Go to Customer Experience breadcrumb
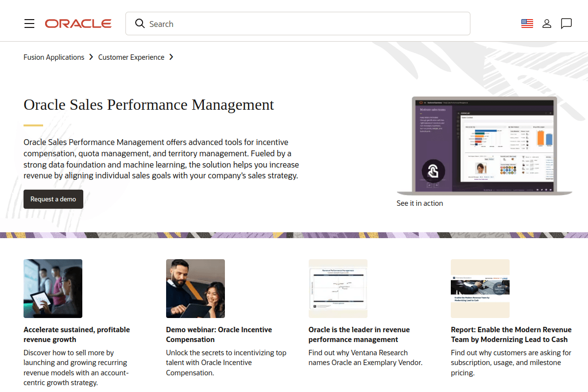Image resolution: width=588 pixels, height=392 pixels. click(x=131, y=57)
